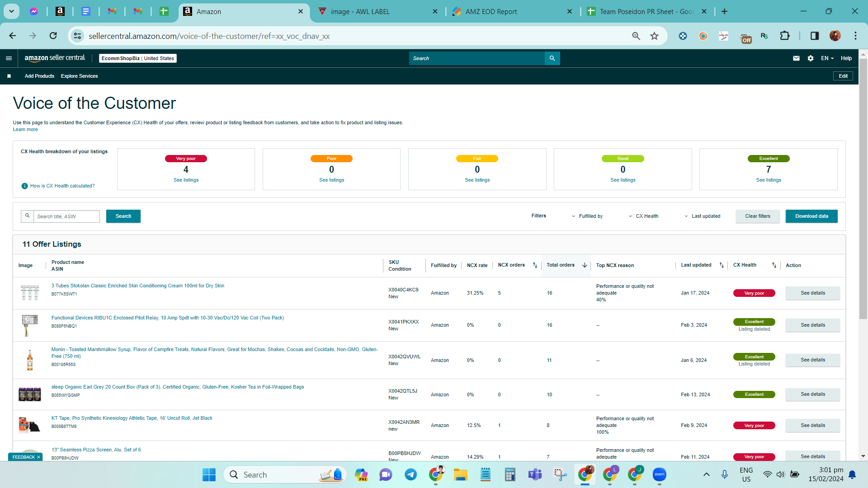Click the search magnifier button in Seller Central header

point(552,58)
